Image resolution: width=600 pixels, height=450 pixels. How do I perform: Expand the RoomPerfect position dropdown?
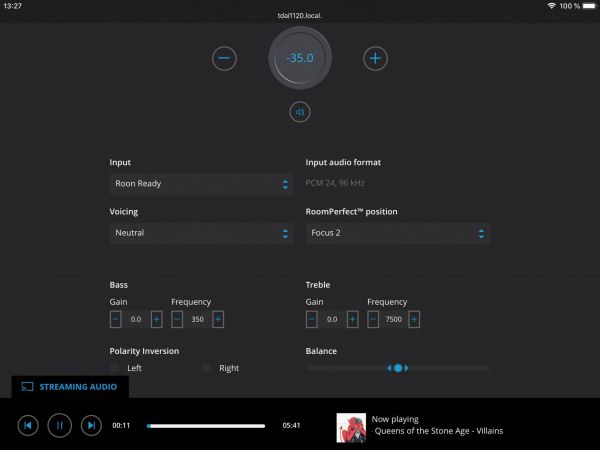click(397, 233)
